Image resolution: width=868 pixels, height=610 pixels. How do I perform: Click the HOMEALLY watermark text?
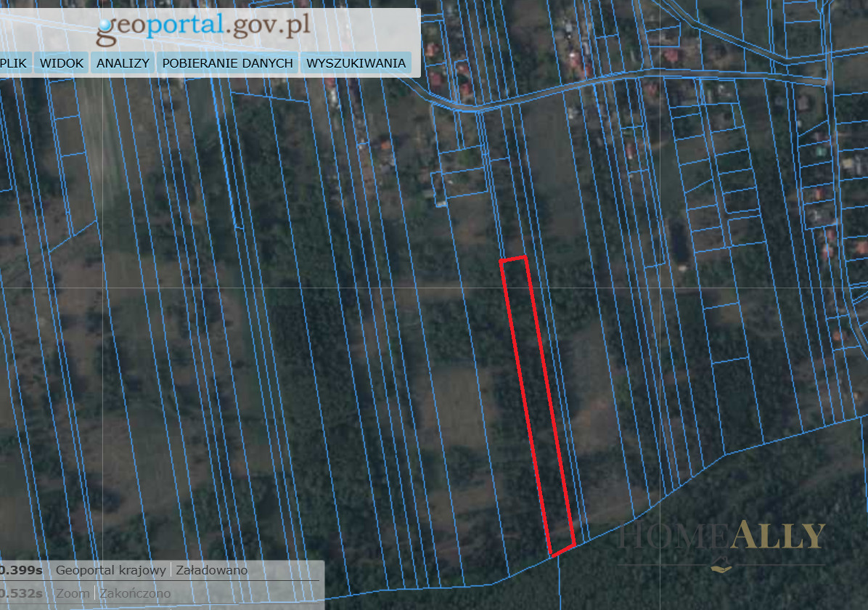coord(721,537)
